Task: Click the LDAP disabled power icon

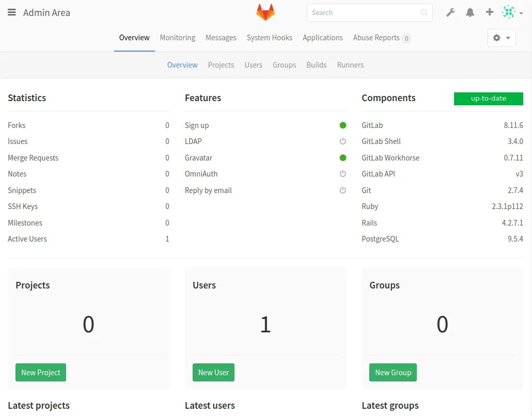Action: pyautogui.click(x=342, y=141)
